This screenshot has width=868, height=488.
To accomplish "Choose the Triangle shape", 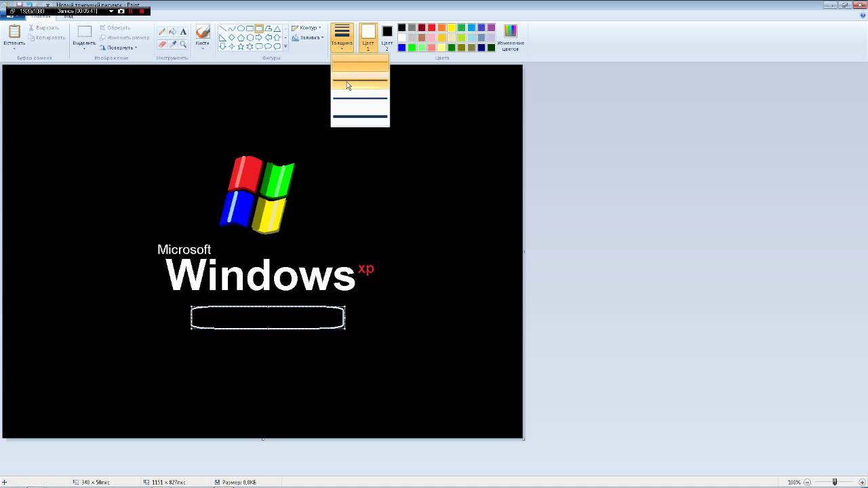I will pyautogui.click(x=277, y=28).
